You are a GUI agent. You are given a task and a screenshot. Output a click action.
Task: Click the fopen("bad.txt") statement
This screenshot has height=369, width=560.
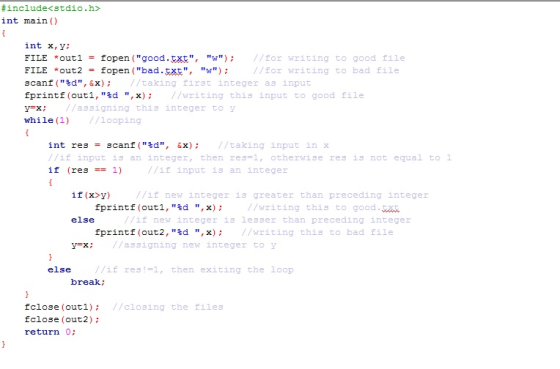[126, 71]
